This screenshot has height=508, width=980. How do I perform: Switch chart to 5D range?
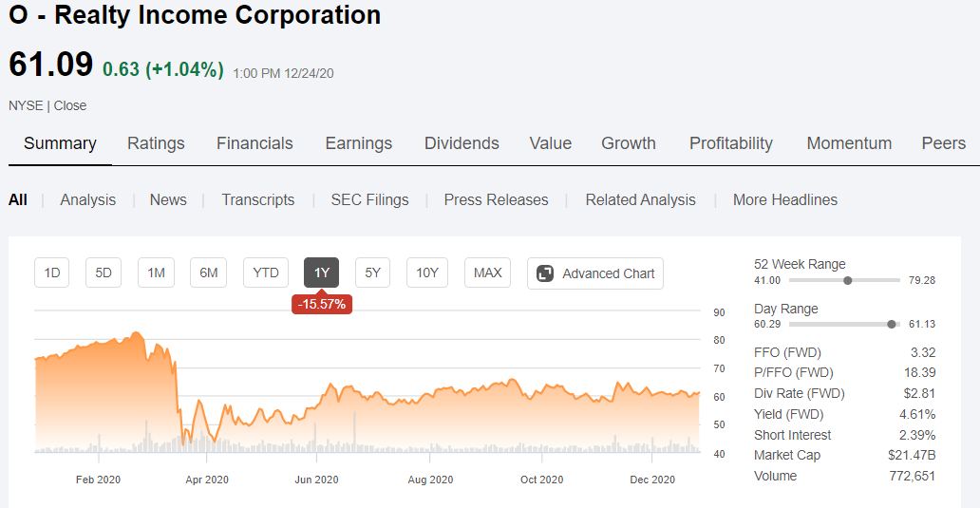104,273
